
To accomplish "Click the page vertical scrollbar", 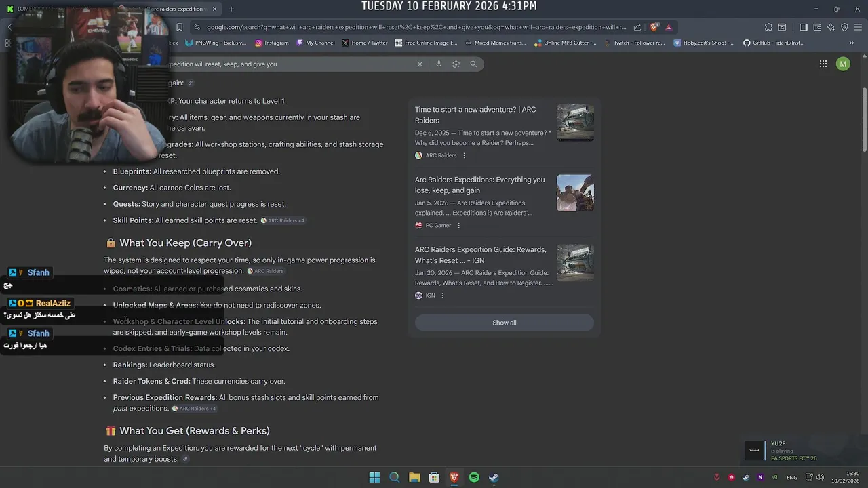I will click(x=864, y=119).
